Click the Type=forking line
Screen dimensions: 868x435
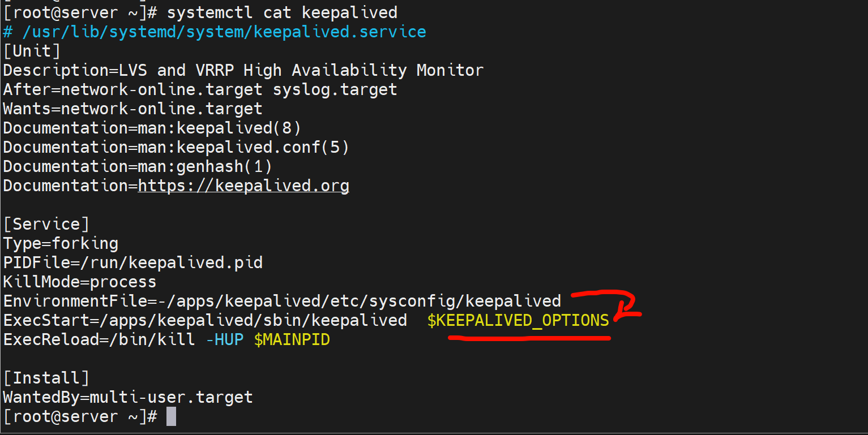pyautogui.click(x=61, y=243)
